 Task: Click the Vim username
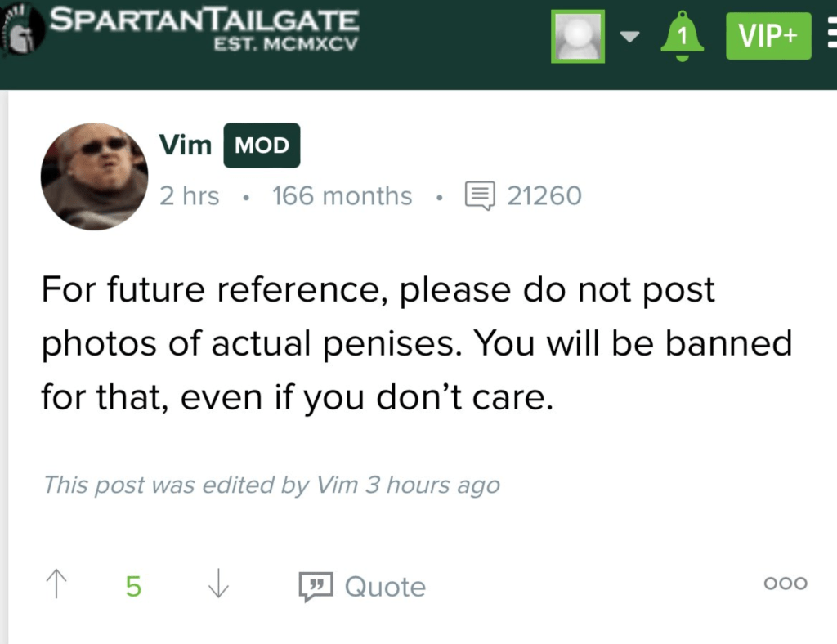pyautogui.click(x=186, y=145)
